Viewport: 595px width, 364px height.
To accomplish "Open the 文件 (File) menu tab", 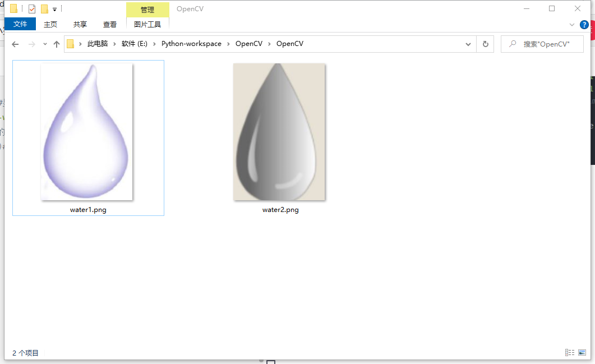I will click(x=20, y=24).
